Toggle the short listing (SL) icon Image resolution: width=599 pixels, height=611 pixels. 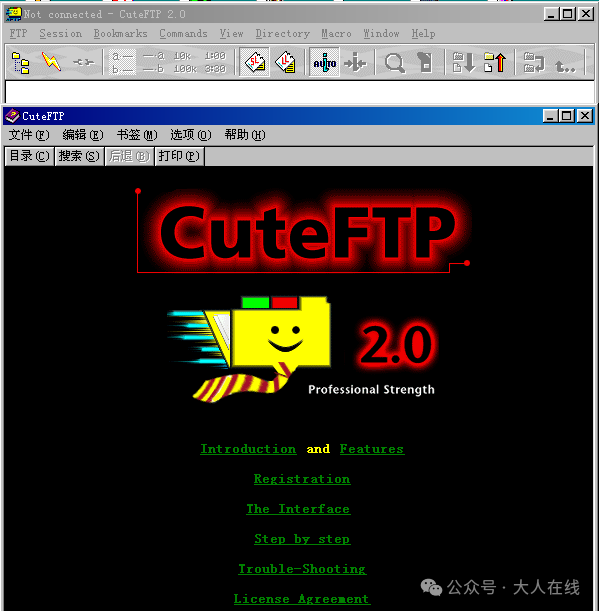click(x=254, y=62)
